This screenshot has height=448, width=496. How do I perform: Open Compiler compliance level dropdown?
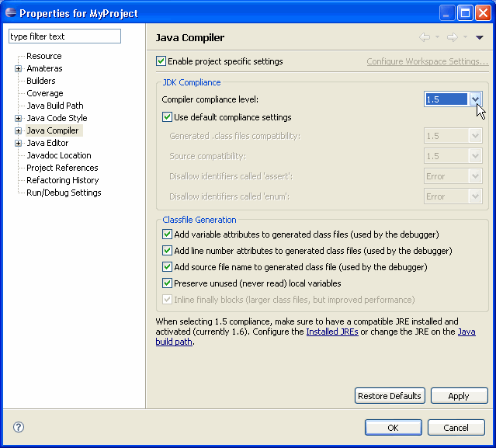(x=475, y=99)
